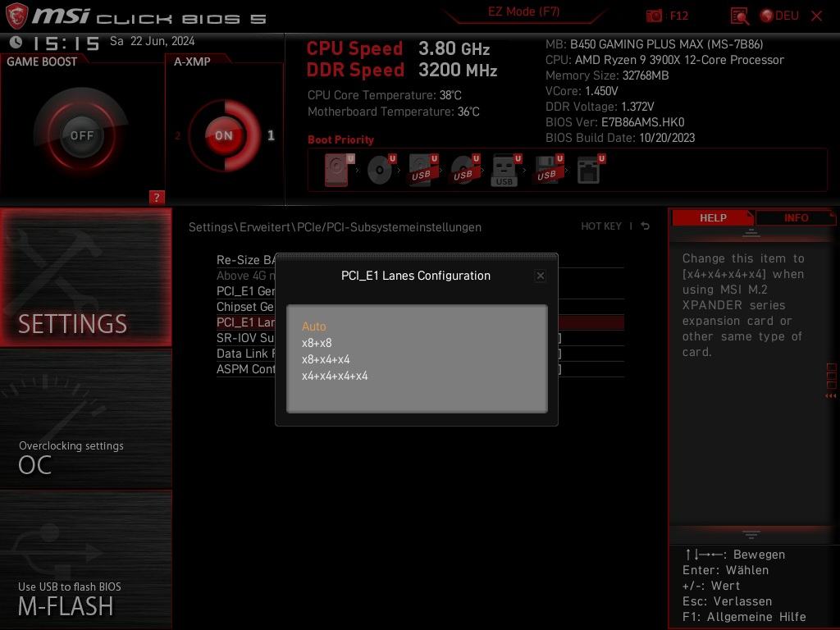Screen dimensions: 840x630
Task: Click the help panel bottom scroll handle
Action: click(x=751, y=535)
